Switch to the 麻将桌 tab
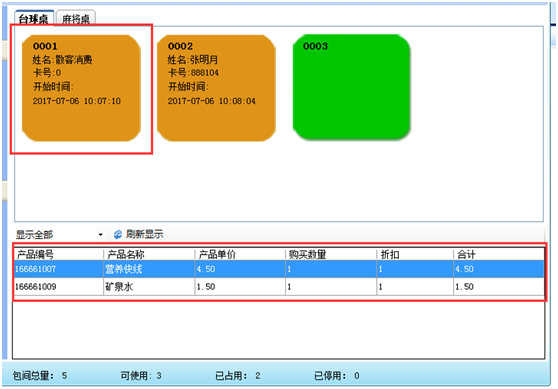 click(75, 19)
